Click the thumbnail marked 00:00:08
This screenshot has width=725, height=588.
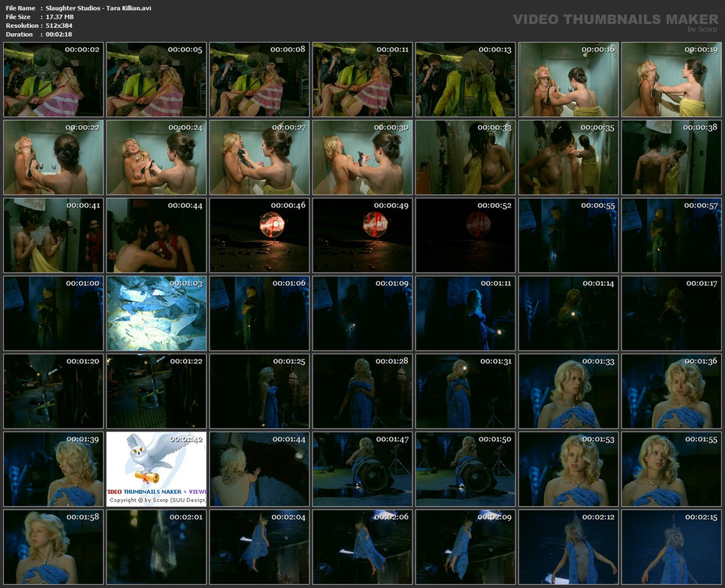pyautogui.click(x=260, y=79)
